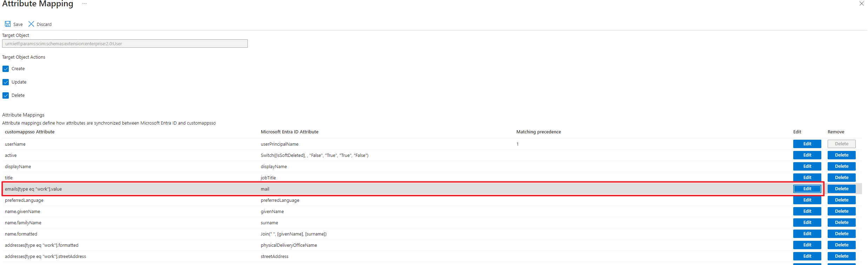Click the customappsso Attribute column header
The width and height of the screenshot is (868, 265).
coord(30,132)
